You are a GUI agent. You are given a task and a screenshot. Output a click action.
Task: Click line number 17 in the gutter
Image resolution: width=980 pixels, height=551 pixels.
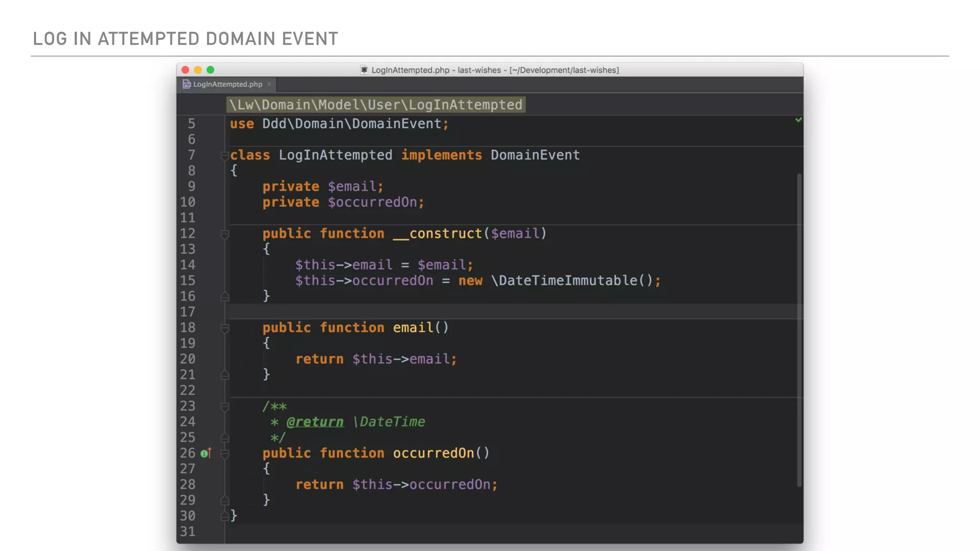(188, 312)
